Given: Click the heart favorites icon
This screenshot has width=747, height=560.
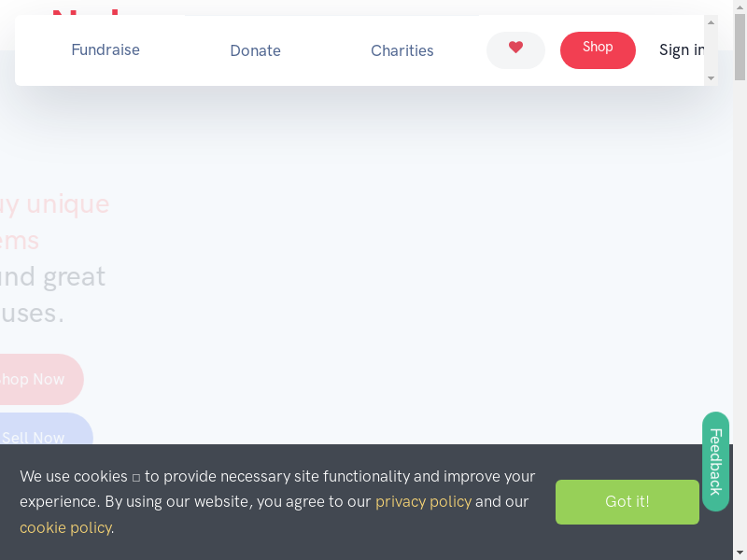Looking at the screenshot, I should (x=515, y=49).
